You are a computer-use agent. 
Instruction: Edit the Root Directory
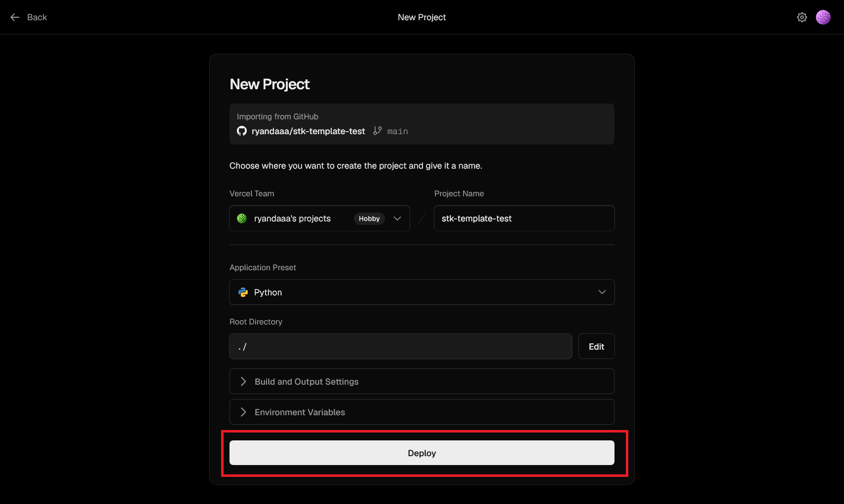pyautogui.click(x=596, y=346)
